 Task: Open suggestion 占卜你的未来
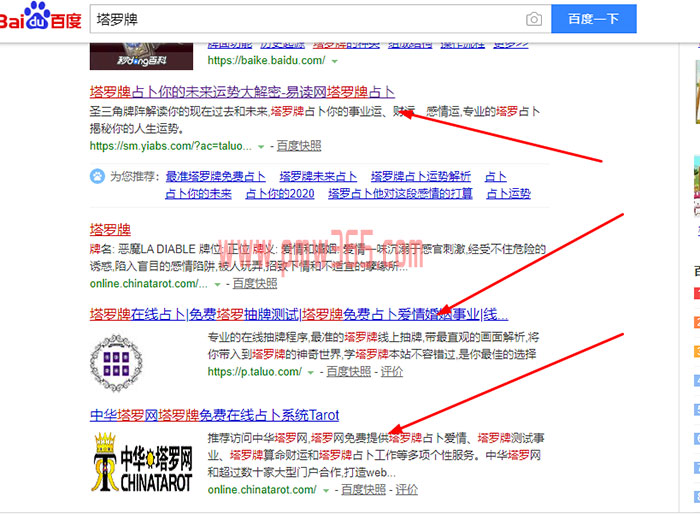pos(198,193)
